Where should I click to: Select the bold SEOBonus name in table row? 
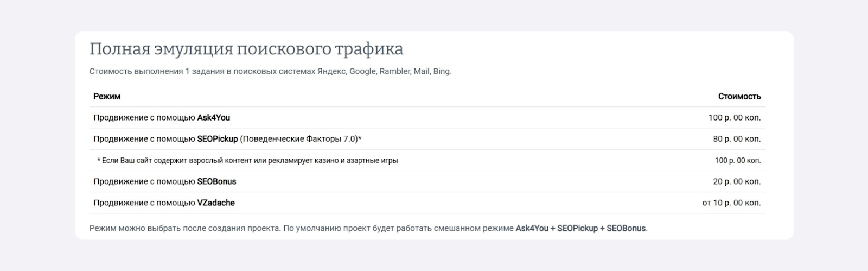[x=216, y=181]
